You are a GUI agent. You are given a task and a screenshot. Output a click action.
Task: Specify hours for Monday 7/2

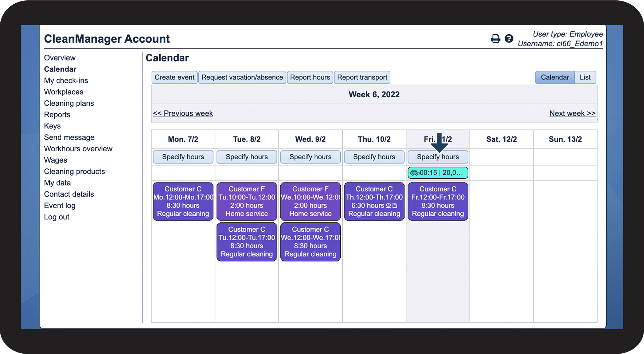(183, 157)
